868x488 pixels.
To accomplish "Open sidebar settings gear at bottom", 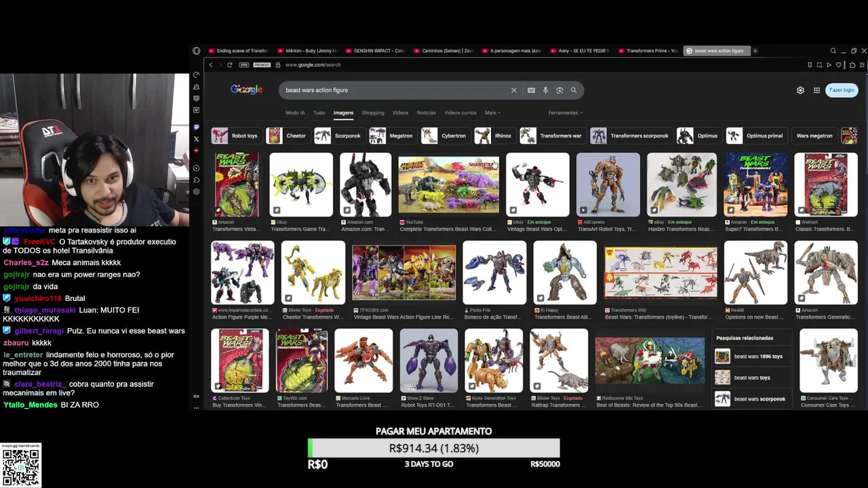I will tap(197, 192).
